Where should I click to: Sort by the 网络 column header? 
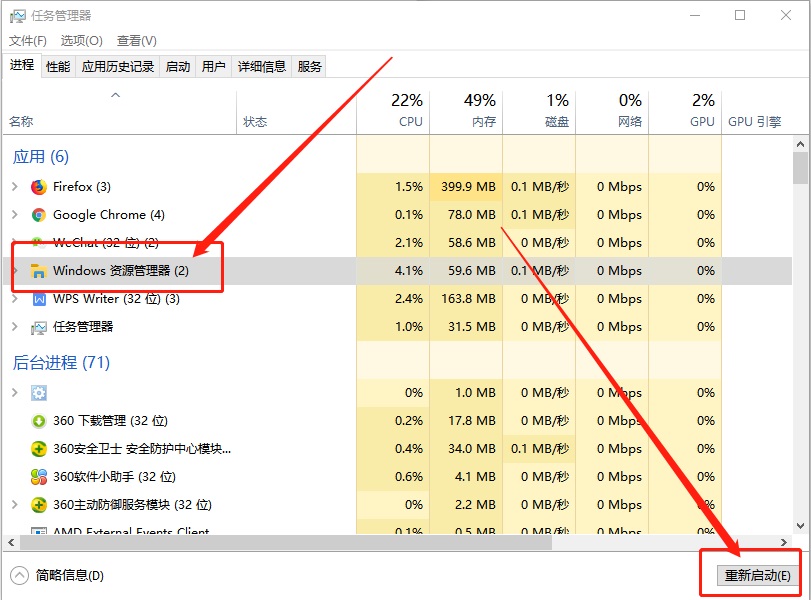coord(612,112)
